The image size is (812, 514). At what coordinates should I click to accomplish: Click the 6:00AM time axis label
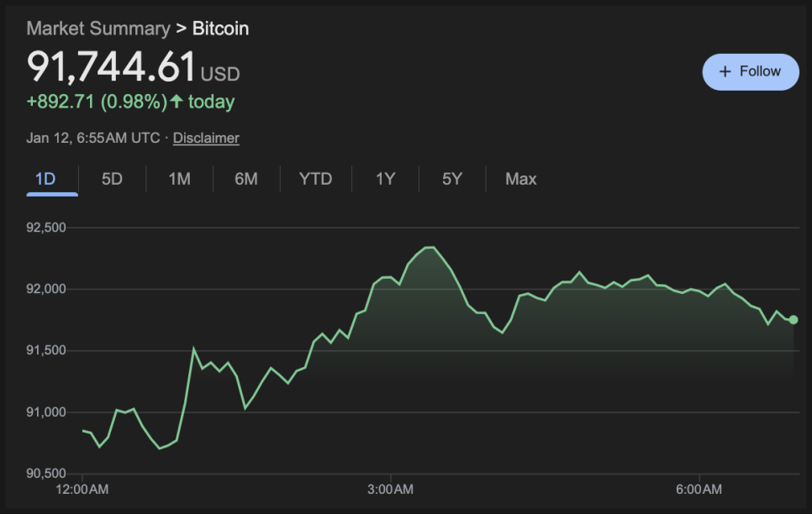(x=699, y=489)
